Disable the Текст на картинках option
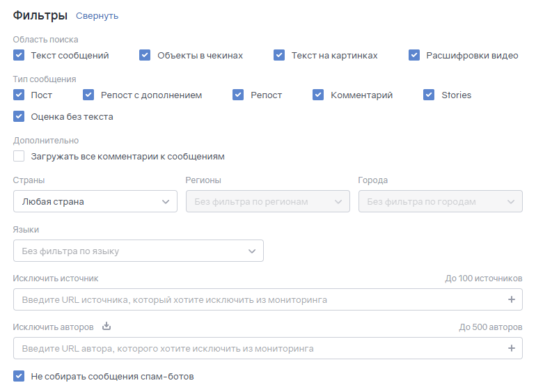This screenshot has height=392, width=536. pos(279,55)
